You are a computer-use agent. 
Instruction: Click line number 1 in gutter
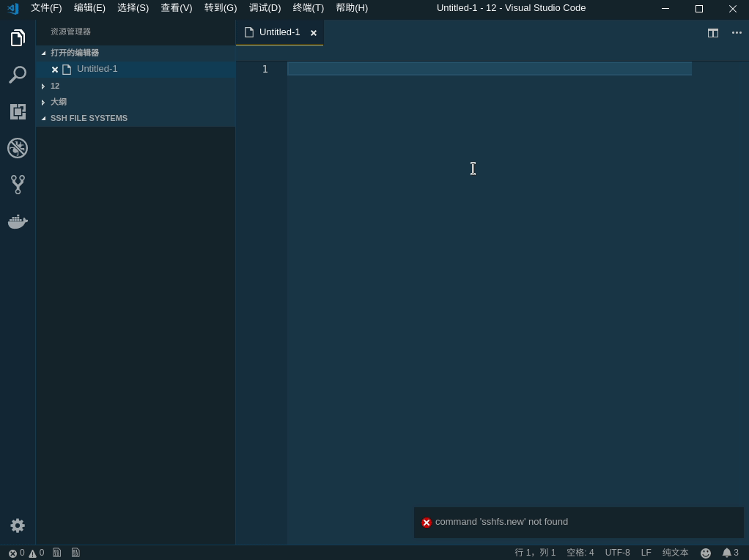[265, 70]
